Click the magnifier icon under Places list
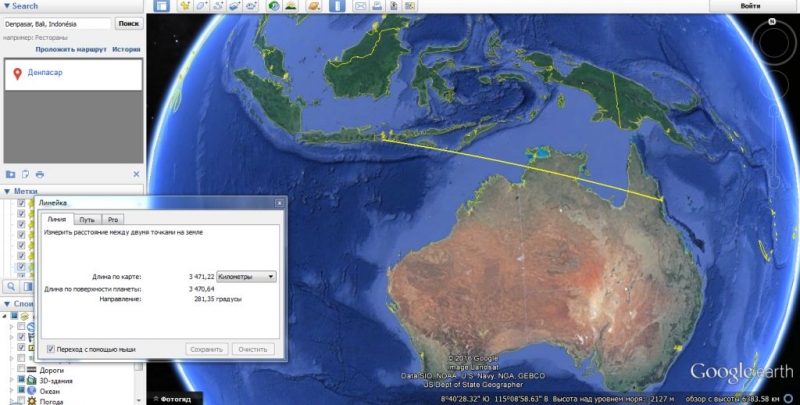The image size is (800, 405). coord(11,286)
